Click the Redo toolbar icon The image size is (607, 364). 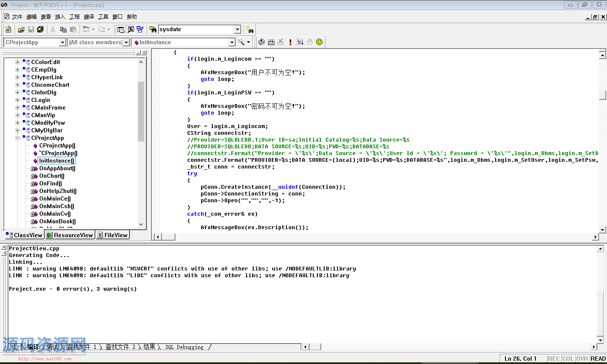[102, 29]
